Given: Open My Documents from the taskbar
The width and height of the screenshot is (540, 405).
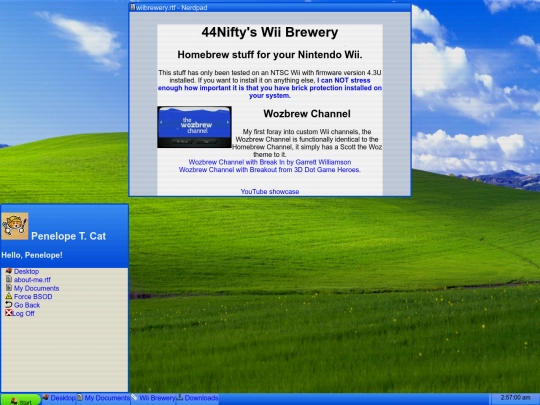Looking at the screenshot, I should 103,398.
